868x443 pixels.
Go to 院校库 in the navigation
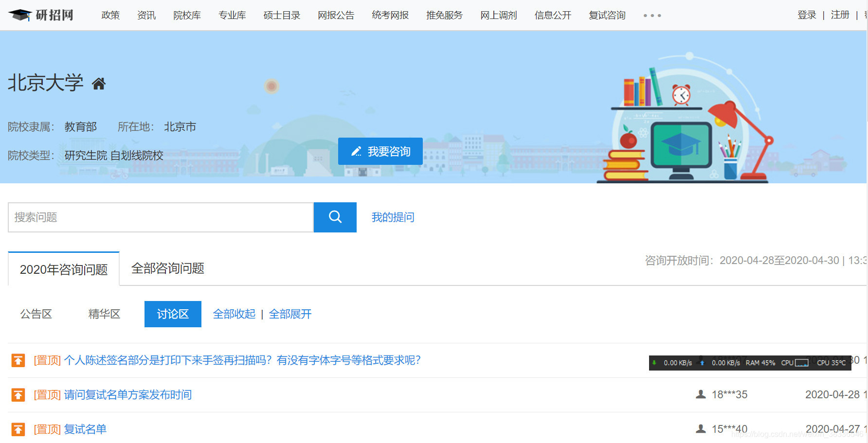(187, 15)
